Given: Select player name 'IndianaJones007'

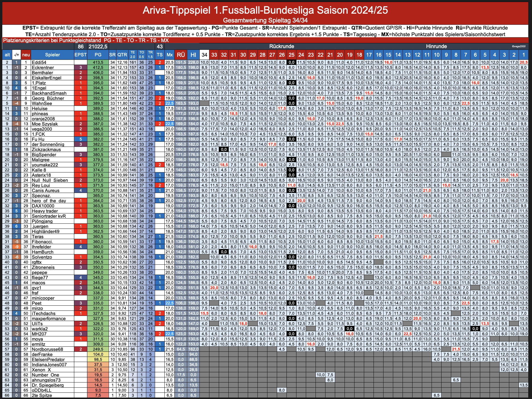Looking at the screenshot, I should point(49,365).
